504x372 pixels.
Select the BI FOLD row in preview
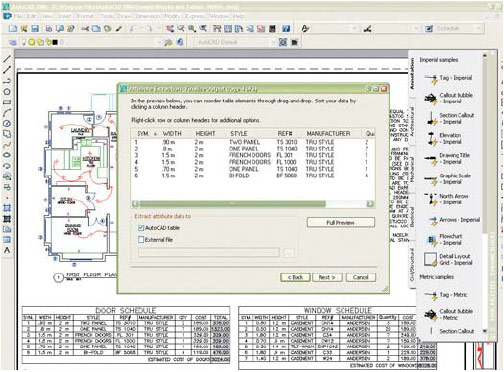pos(252,176)
